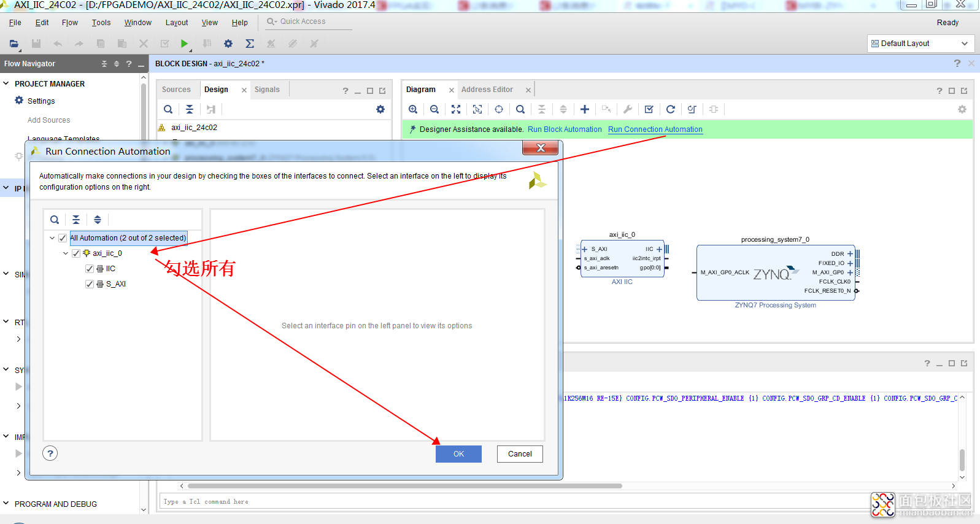Switch to Address Editor tab
This screenshot has width=980, height=524.
pos(487,90)
